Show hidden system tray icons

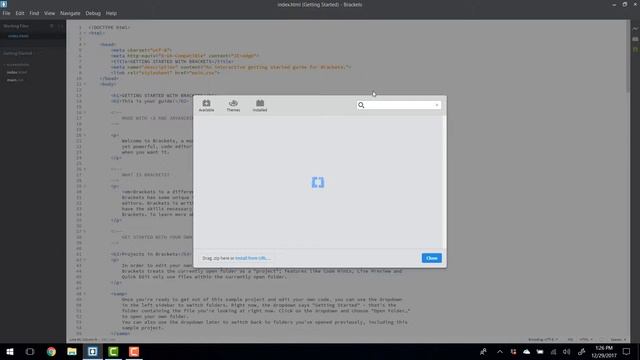click(500, 351)
